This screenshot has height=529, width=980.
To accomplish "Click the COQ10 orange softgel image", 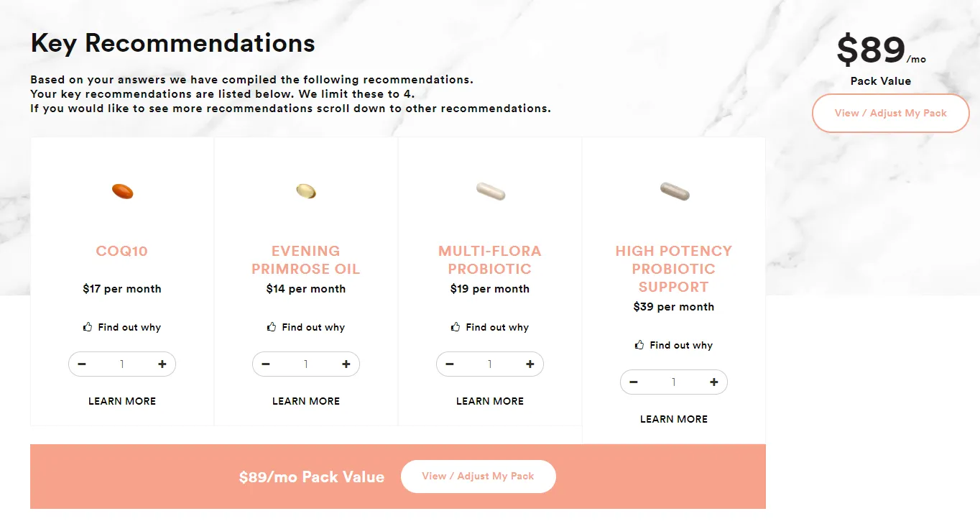I will click(122, 191).
